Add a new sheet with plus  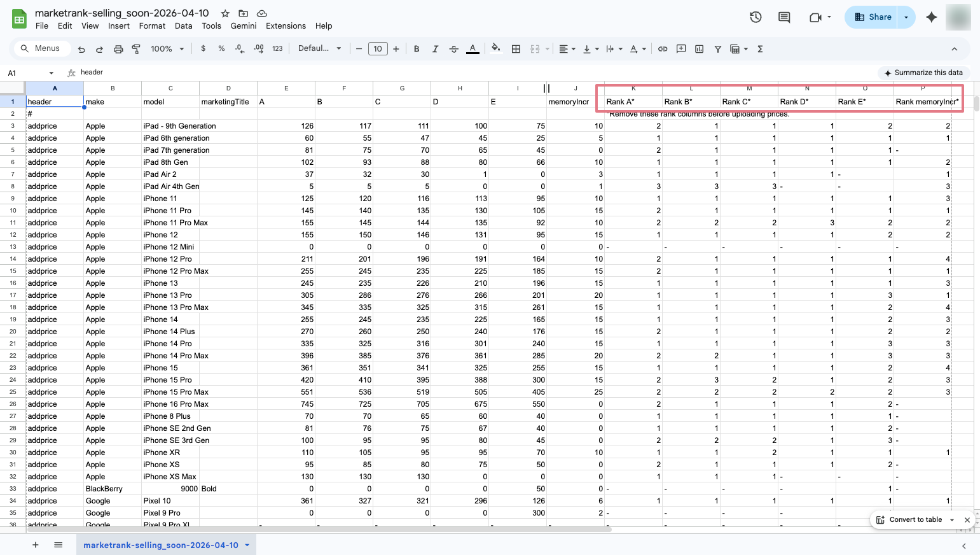coord(36,545)
